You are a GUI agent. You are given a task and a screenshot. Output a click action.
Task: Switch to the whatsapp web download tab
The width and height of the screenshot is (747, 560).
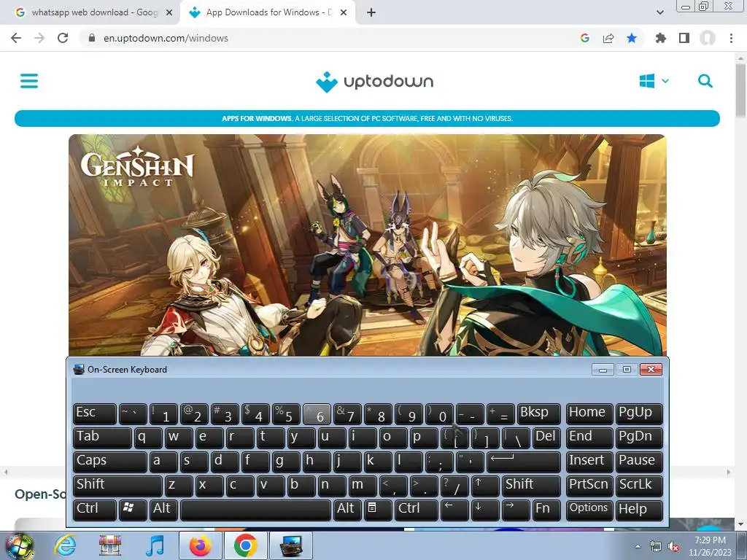click(x=94, y=12)
